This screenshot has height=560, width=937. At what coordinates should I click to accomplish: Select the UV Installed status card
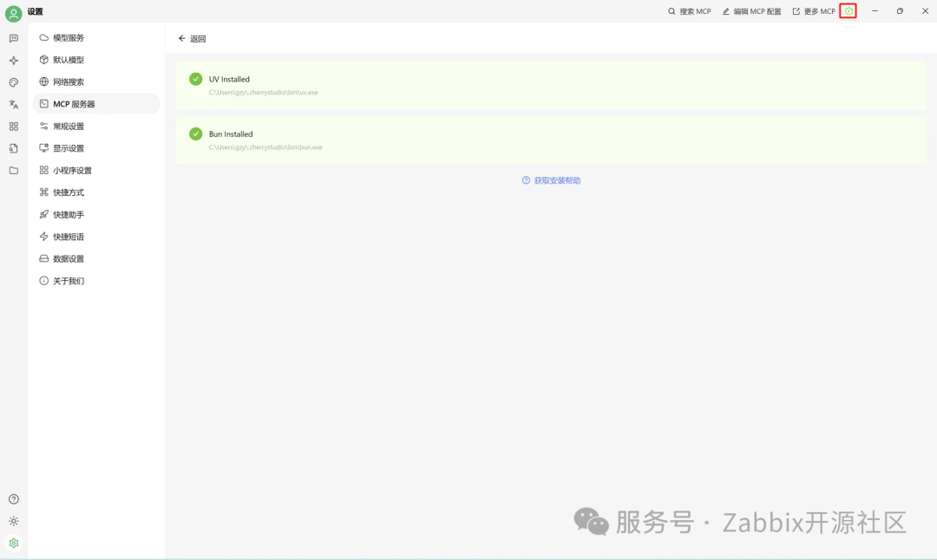pyautogui.click(x=550, y=83)
